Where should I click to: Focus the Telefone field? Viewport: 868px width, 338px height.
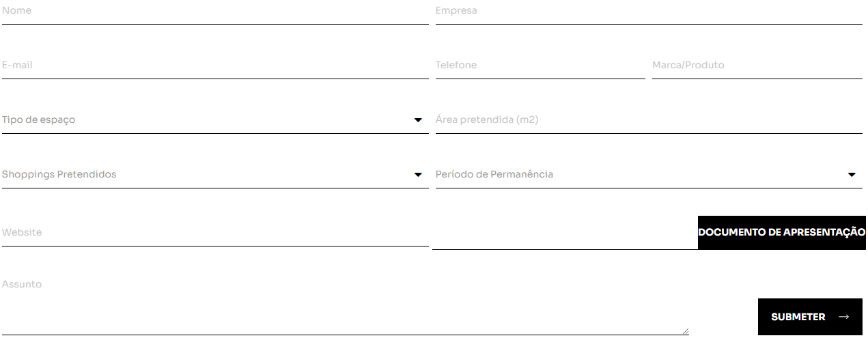[x=540, y=66]
